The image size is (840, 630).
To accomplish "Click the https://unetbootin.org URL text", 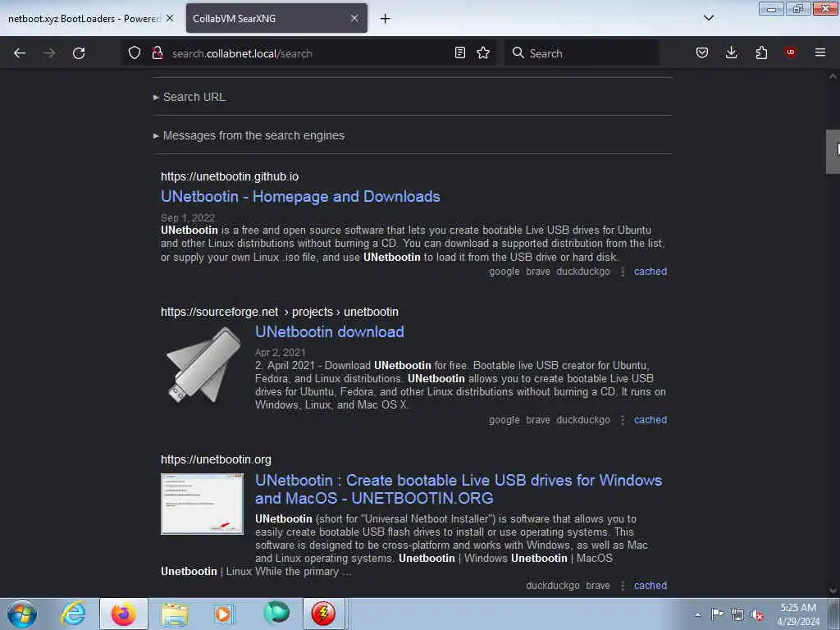I will (216, 459).
